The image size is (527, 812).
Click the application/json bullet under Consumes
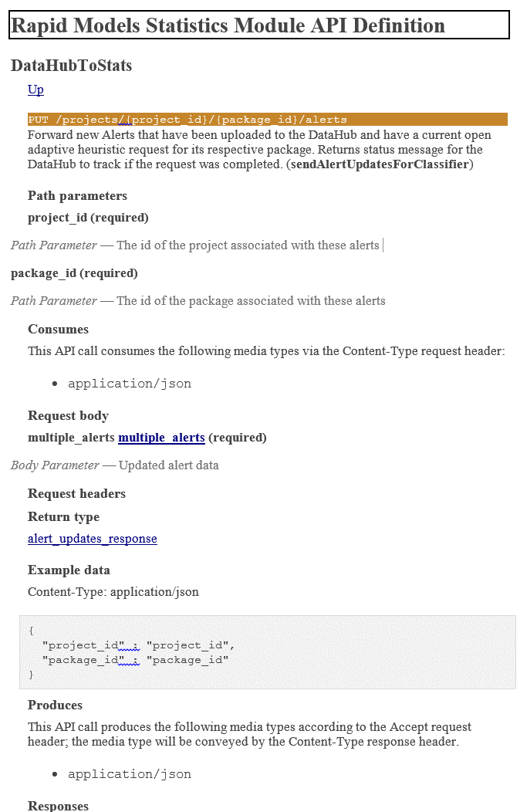click(129, 384)
